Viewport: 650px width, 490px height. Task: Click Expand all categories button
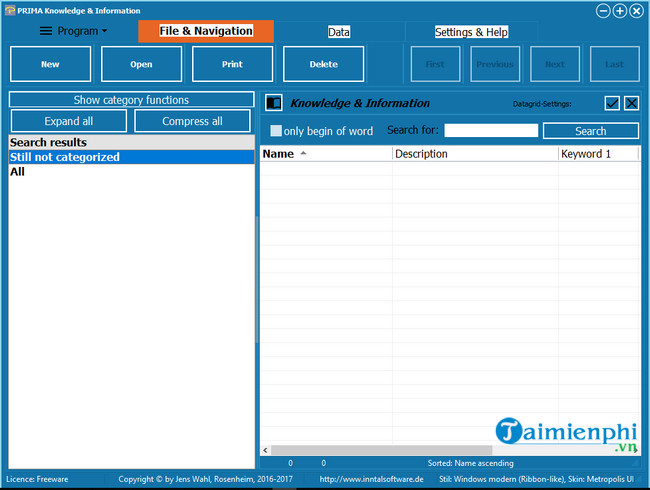point(68,121)
